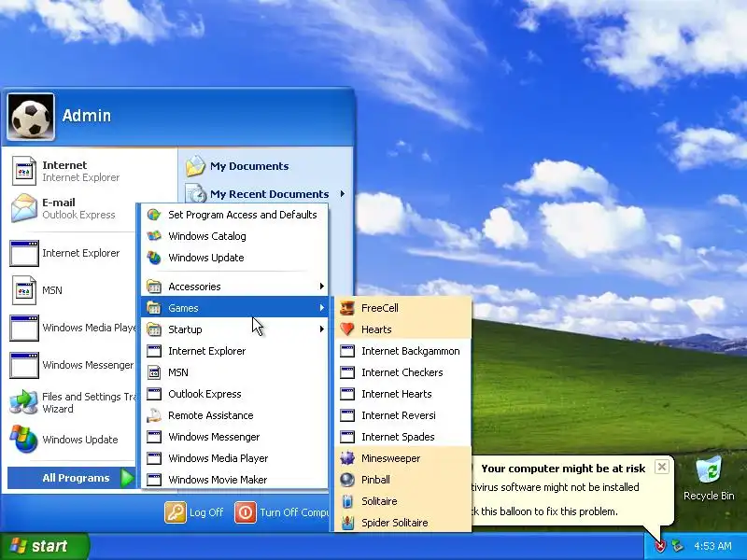The height and width of the screenshot is (560, 747).
Task: Click the red Turn Off Computer power icon
Action: point(246,512)
